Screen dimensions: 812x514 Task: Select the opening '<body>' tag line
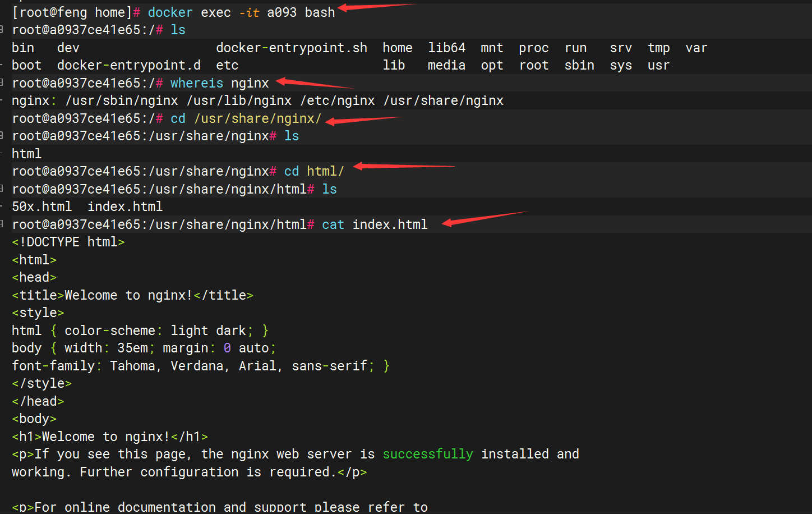(x=34, y=419)
